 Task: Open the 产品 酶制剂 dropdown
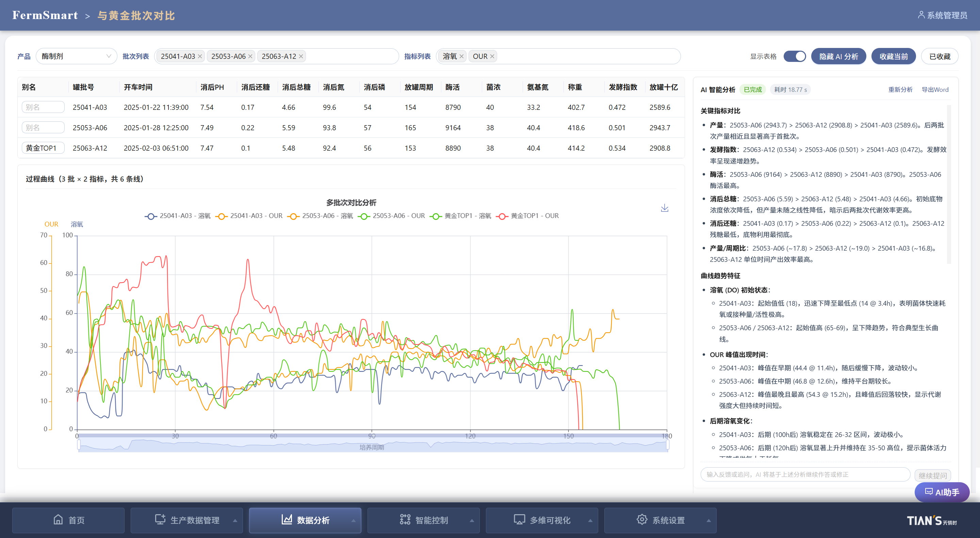[x=76, y=56]
